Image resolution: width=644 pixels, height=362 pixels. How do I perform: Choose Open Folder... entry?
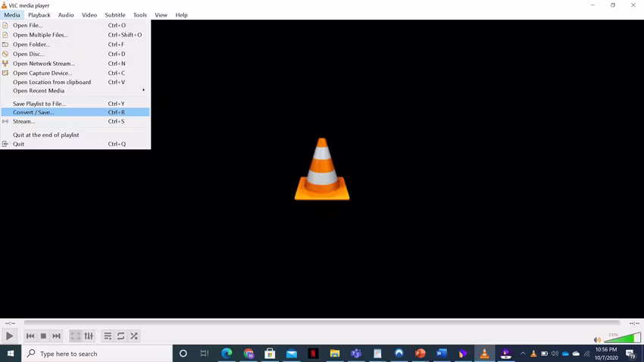click(x=75, y=45)
